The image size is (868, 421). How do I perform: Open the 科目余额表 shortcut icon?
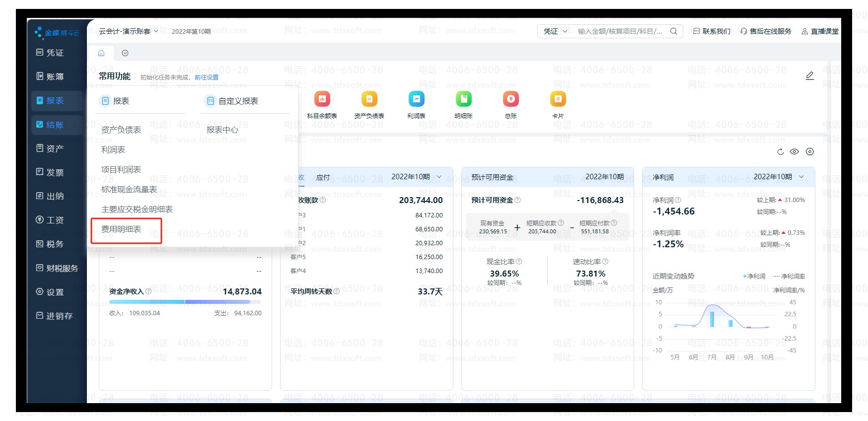click(x=322, y=99)
